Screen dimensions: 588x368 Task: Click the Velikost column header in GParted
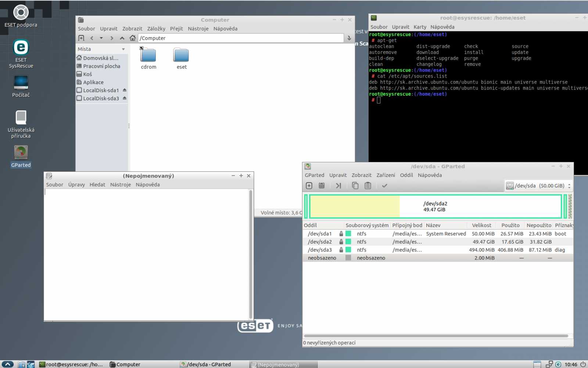coord(481,225)
